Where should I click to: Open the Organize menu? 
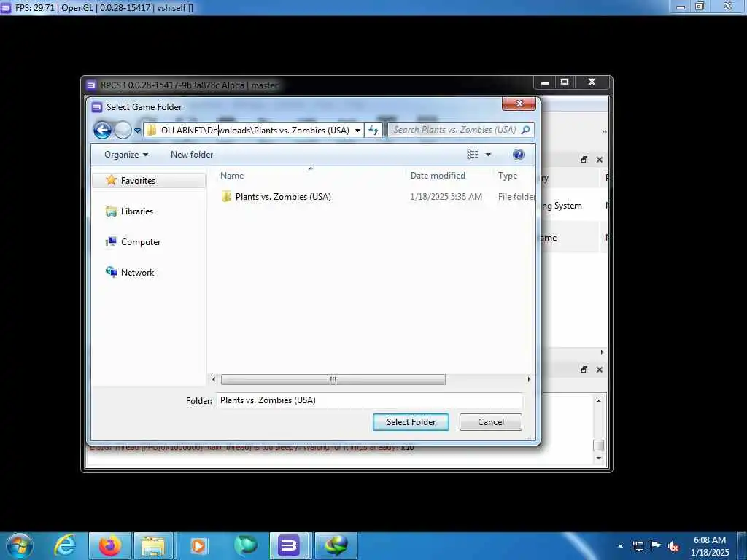point(125,155)
